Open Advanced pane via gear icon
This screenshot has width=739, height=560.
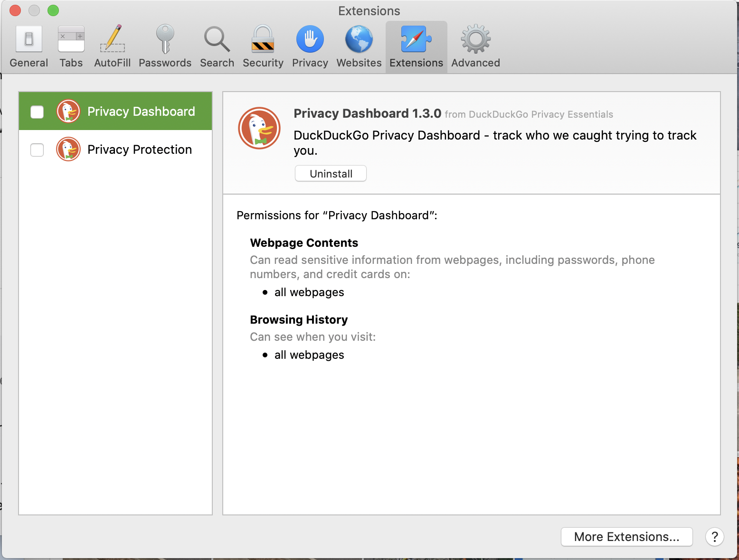476,39
